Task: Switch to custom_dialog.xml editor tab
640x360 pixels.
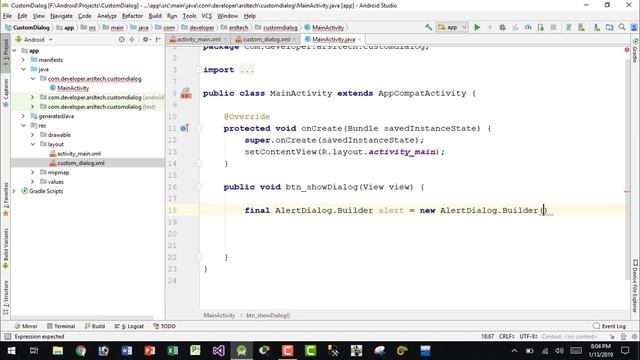Action: [266, 40]
